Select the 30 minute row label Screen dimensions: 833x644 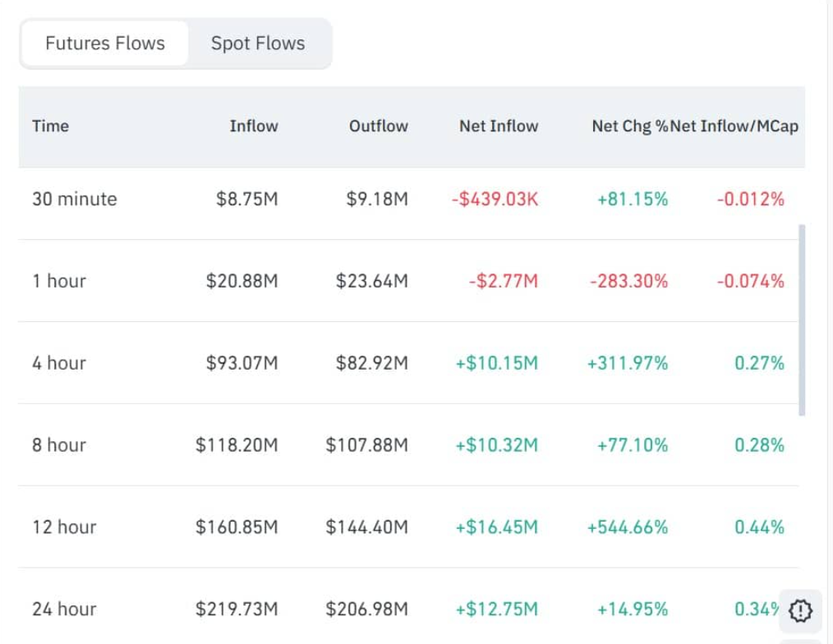[75, 199]
